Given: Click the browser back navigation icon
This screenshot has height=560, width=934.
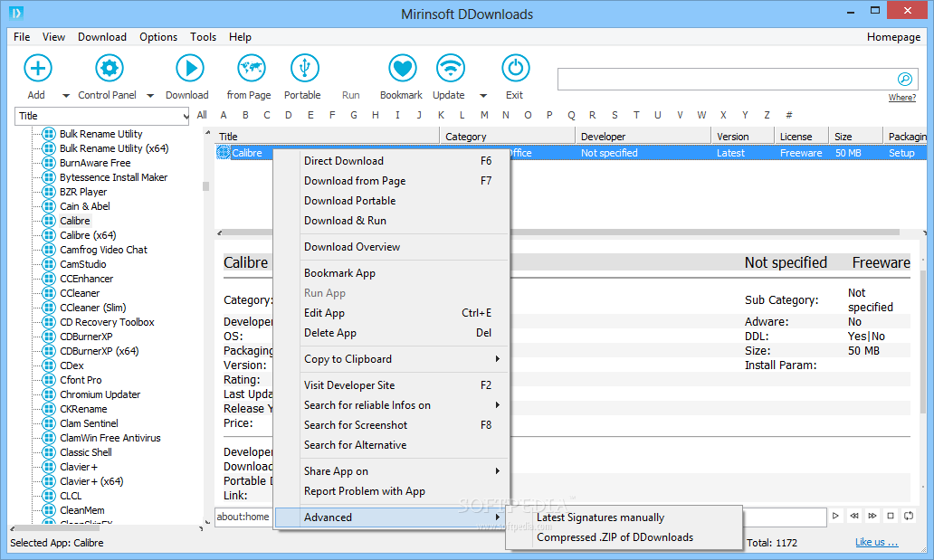Looking at the screenshot, I should pyautogui.click(x=854, y=516).
